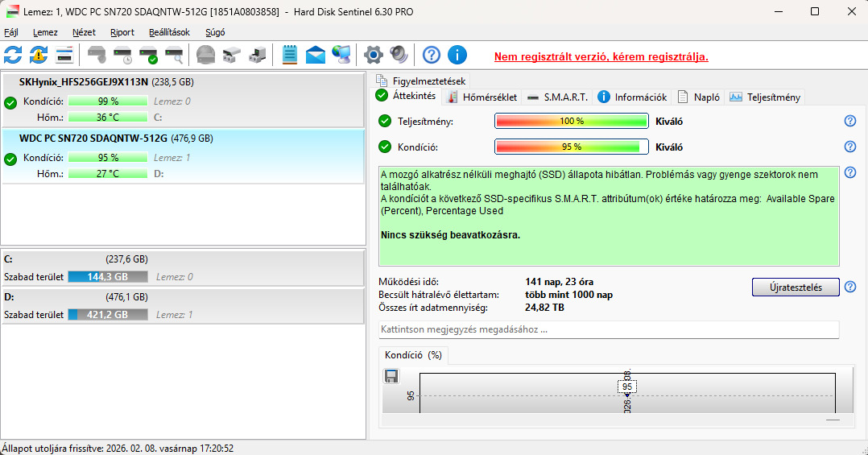Click help icon beside green status text
Viewport: 868px width, 455px height.
tap(850, 172)
